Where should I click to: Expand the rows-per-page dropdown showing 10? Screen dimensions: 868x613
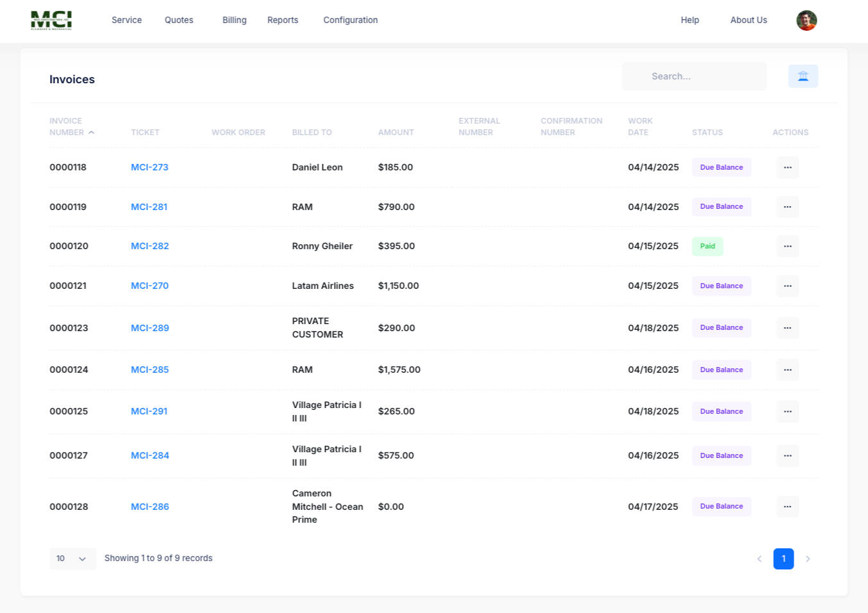point(72,559)
